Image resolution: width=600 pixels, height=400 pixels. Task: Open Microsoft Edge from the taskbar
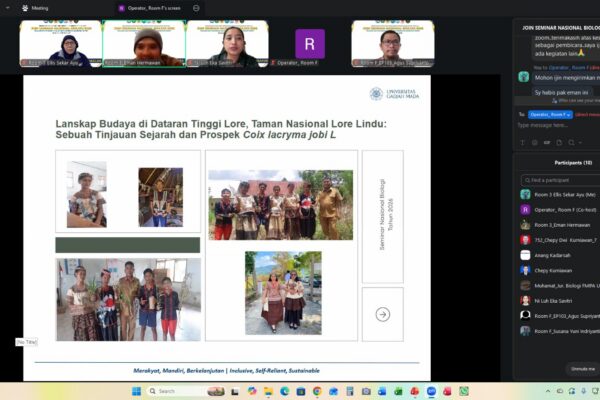pos(284,391)
